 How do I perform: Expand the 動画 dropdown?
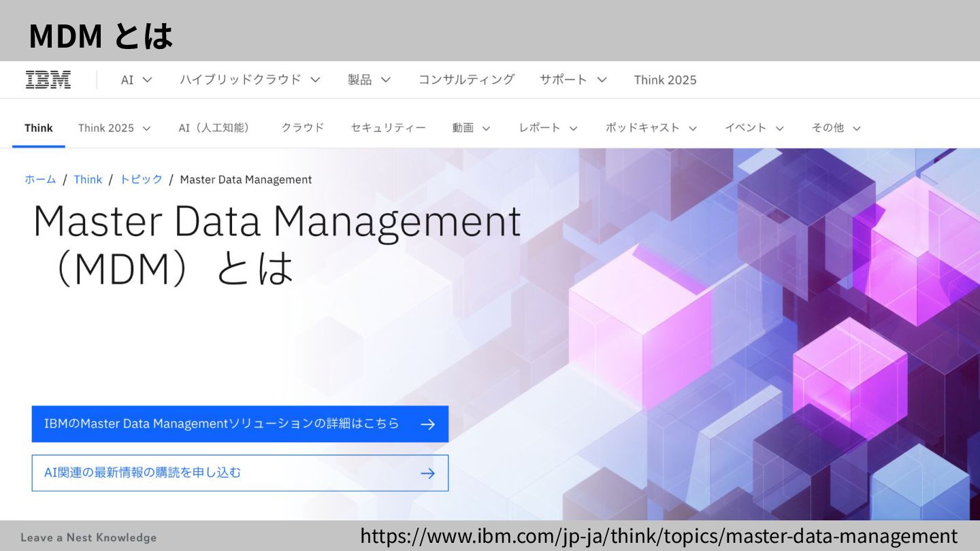click(x=471, y=127)
